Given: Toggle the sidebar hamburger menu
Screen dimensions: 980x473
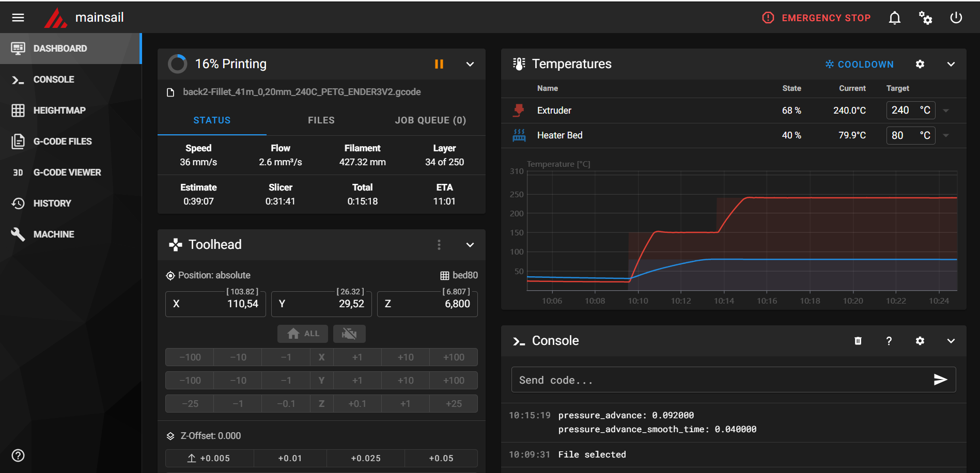Looking at the screenshot, I should pos(18,18).
